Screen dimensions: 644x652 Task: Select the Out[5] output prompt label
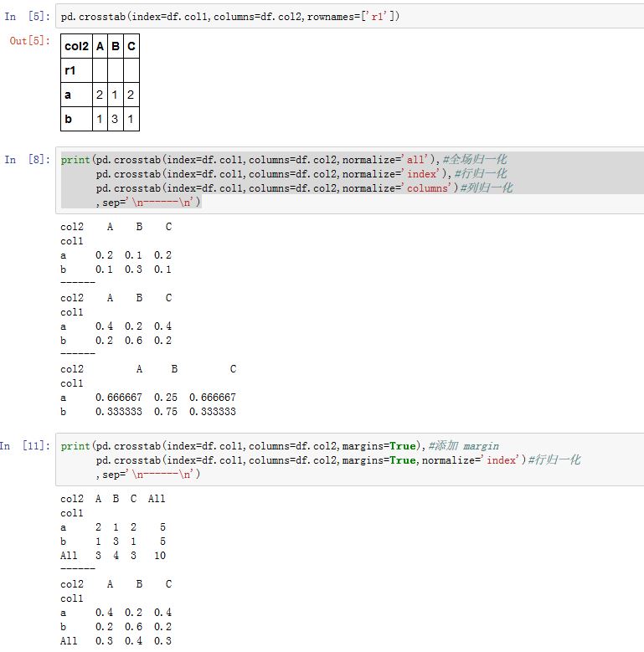[29, 41]
